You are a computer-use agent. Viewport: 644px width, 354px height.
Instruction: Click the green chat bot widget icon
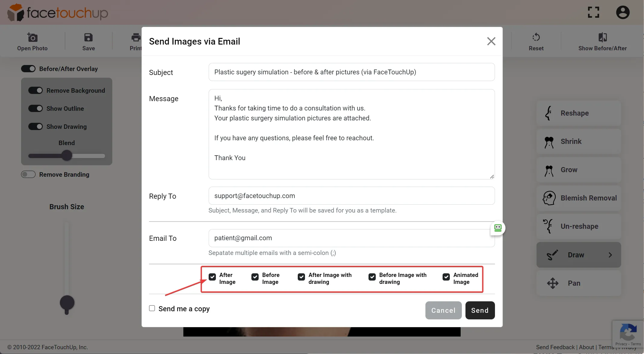tap(498, 228)
